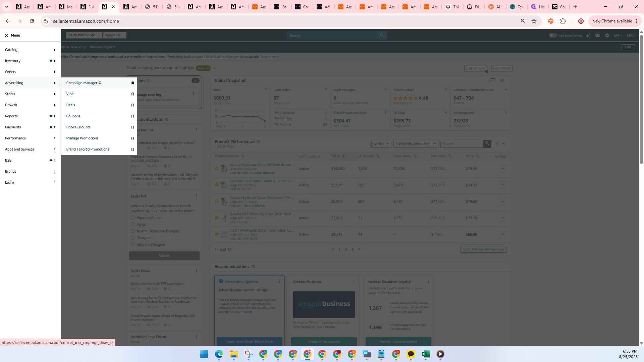Open the Windows Start menu
The height and width of the screenshot is (362, 644).
204,354
